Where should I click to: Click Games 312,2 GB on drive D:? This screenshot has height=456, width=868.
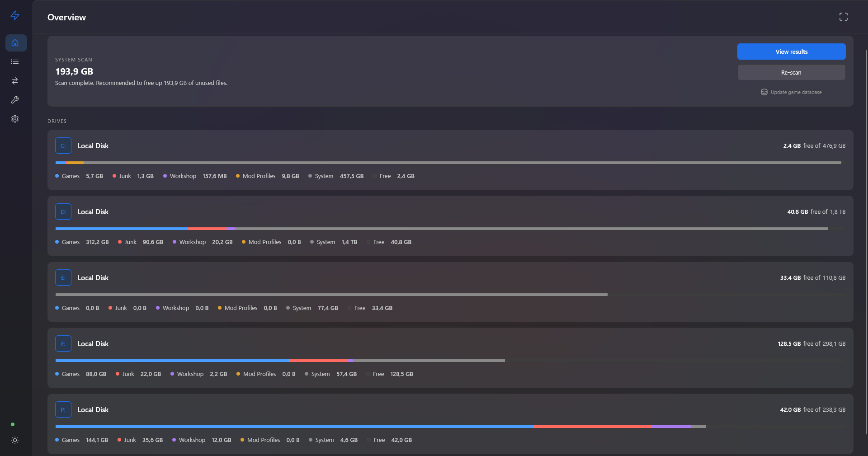click(x=82, y=242)
